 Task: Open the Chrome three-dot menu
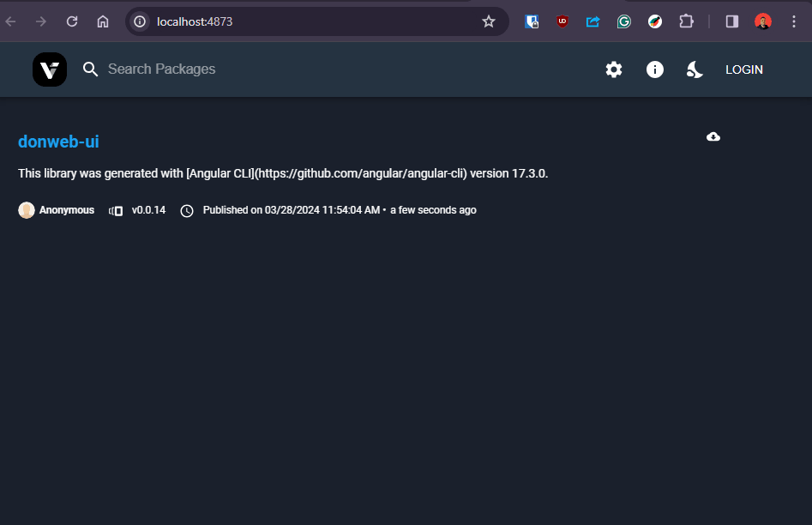793,21
